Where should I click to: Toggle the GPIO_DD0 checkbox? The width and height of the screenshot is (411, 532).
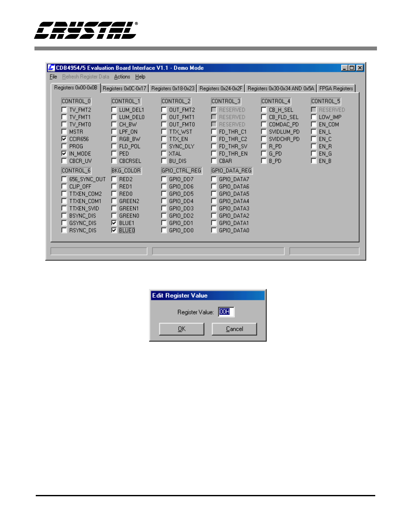pyautogui.click(x=164, y=230)
